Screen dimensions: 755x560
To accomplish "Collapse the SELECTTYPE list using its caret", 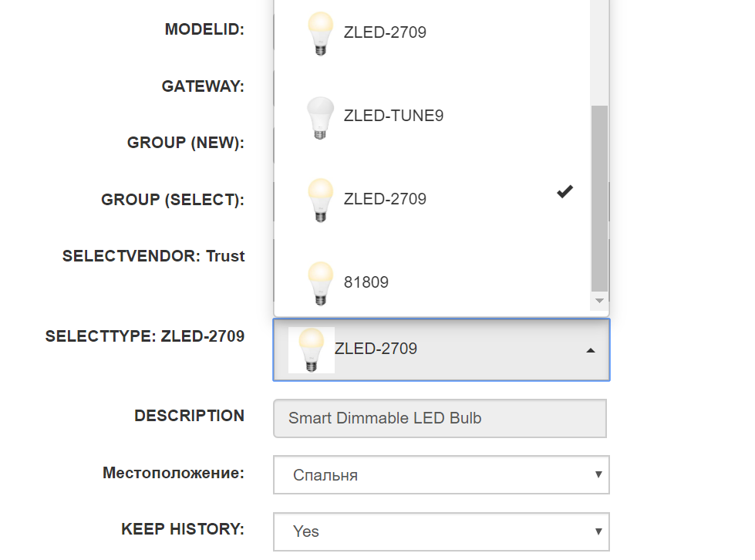I will pyautogui.click(x=590, y=350).
